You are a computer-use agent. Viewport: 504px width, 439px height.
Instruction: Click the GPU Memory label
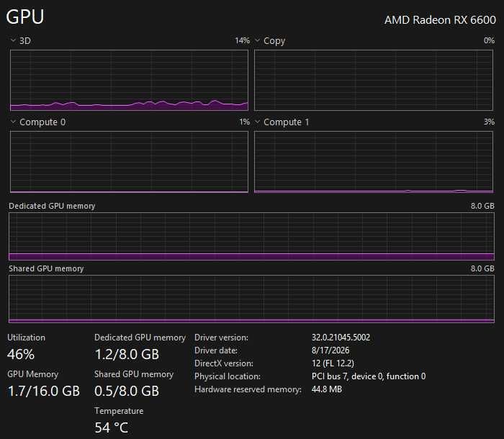pos(33,374)
